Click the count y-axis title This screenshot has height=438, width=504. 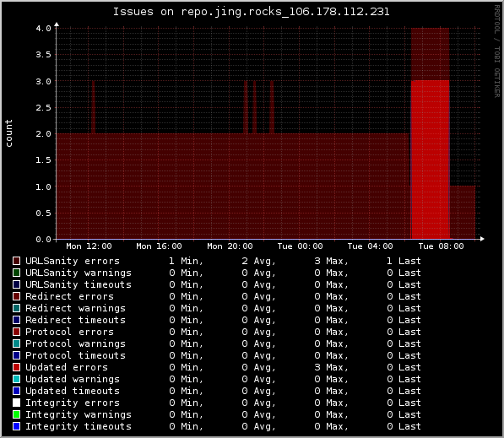pyautogui.click(x=8, y=133)
